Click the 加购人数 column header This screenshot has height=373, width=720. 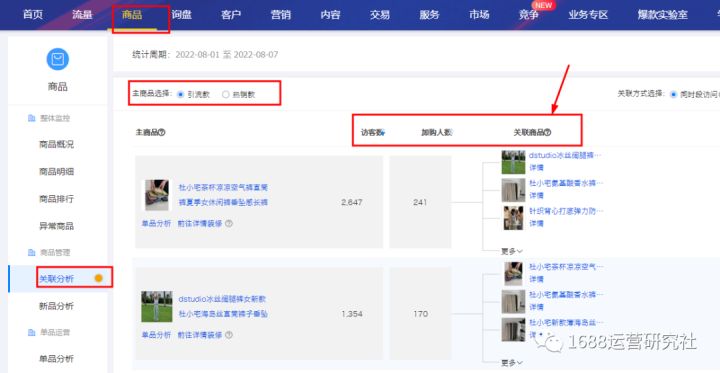click(x=437, y=132)
